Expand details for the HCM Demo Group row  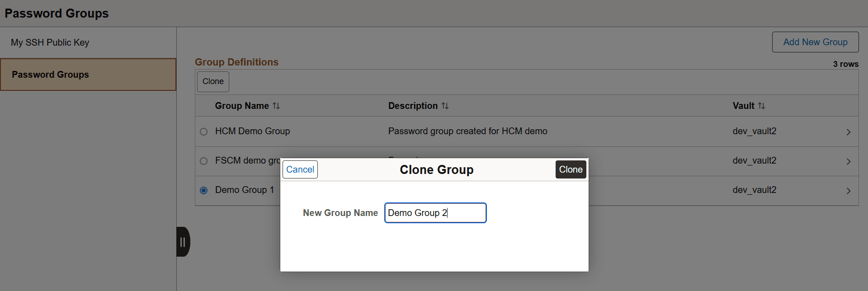coord(848,131)
